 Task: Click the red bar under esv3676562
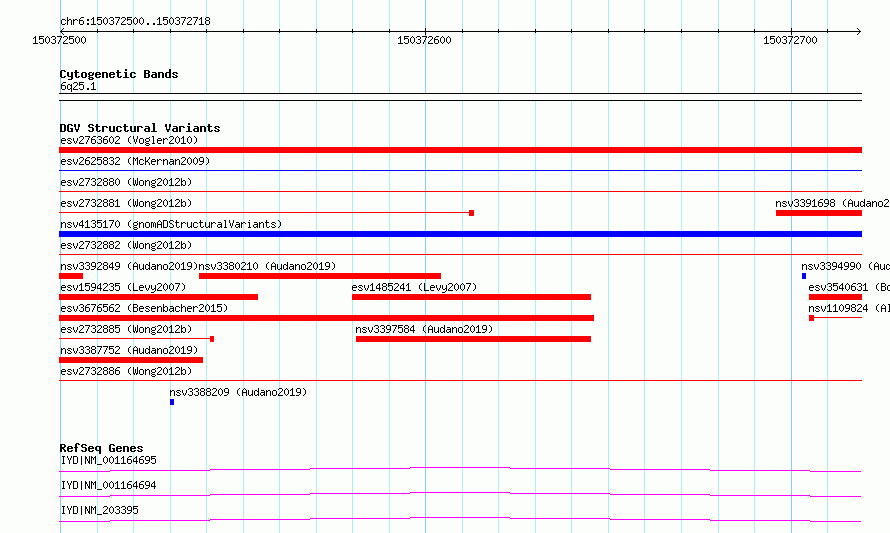pyautogui.click(x=326, y=318)
